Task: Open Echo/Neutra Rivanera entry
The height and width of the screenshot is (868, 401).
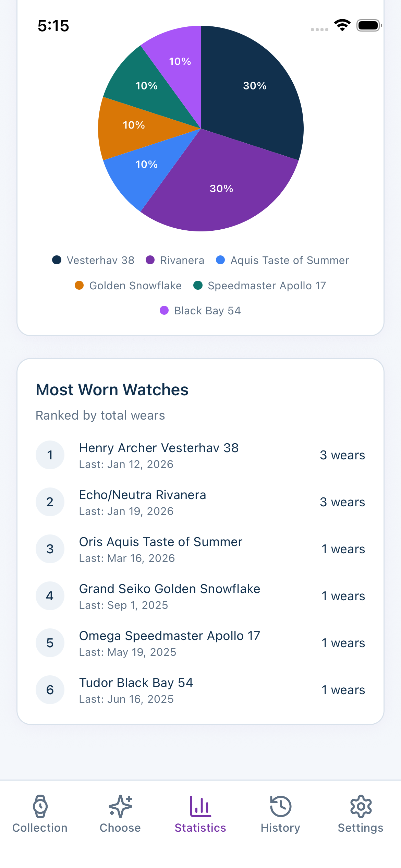Action: (x=143, y=495)
